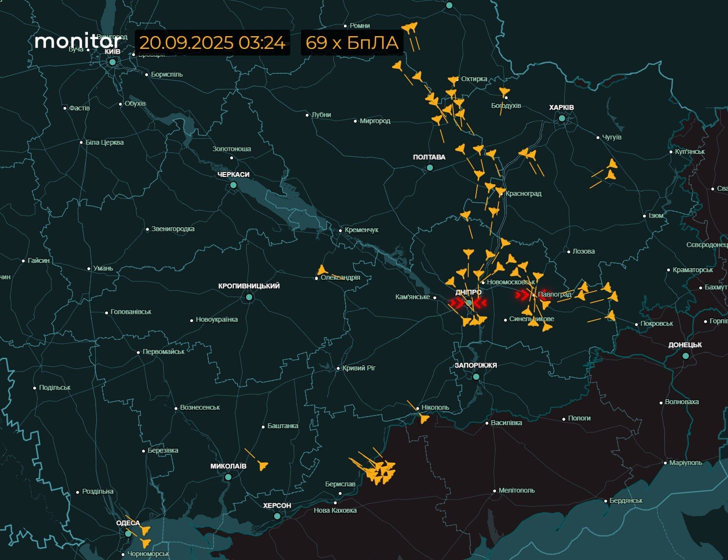The width and height of the screenshot is (728, 560).
Task: Click the Київ city marker
Action: (x=111, y=62)
